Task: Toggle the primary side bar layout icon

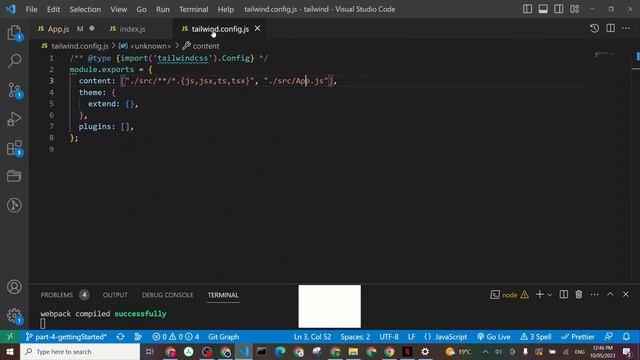Action: point(527,9)
